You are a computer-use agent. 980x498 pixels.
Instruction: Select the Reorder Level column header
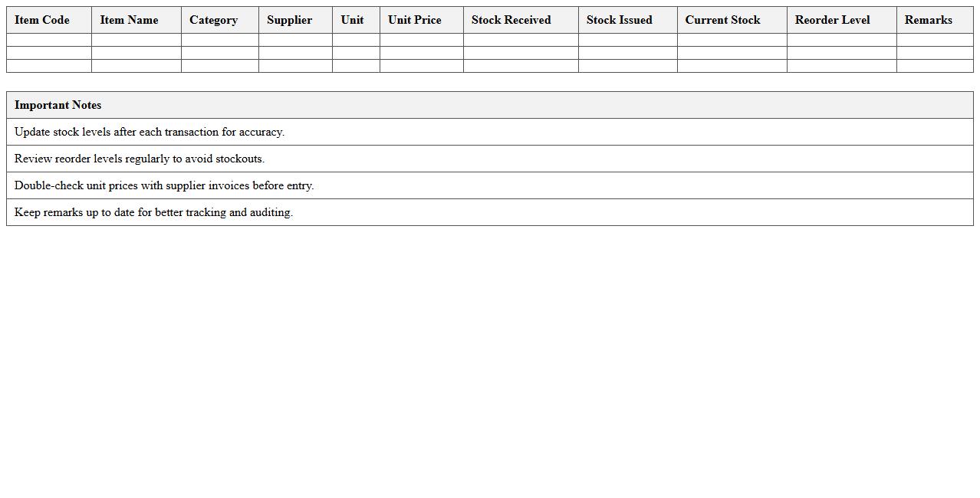(x=832, y=20)
